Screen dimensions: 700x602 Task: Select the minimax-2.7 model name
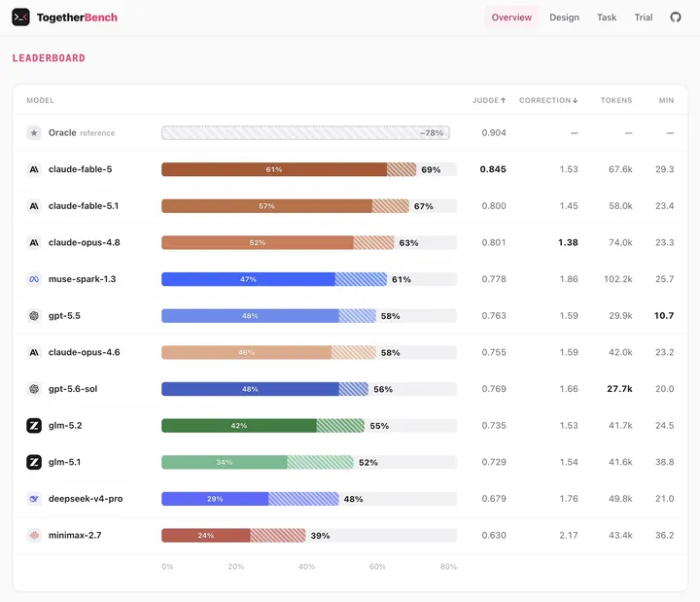(x=75, y=536)
